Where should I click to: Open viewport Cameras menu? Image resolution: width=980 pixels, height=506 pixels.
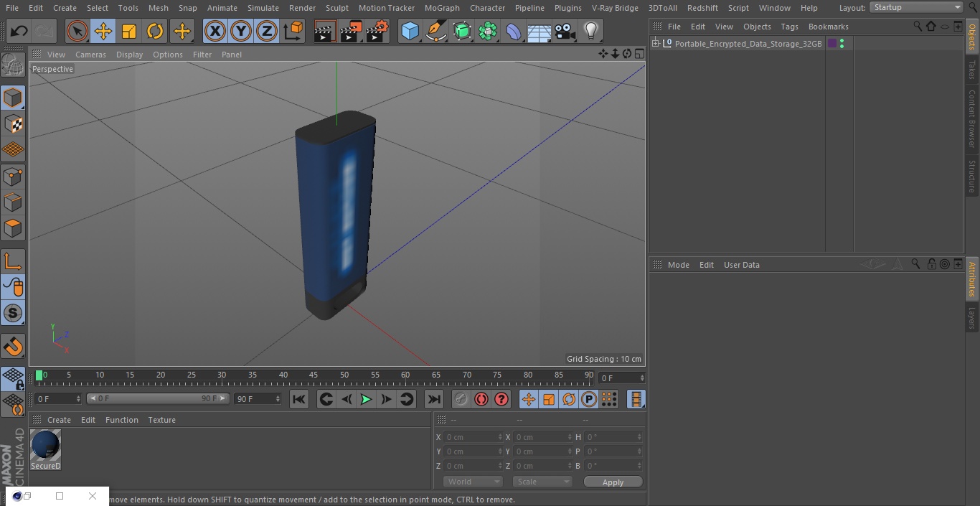(x=90, y=55)
